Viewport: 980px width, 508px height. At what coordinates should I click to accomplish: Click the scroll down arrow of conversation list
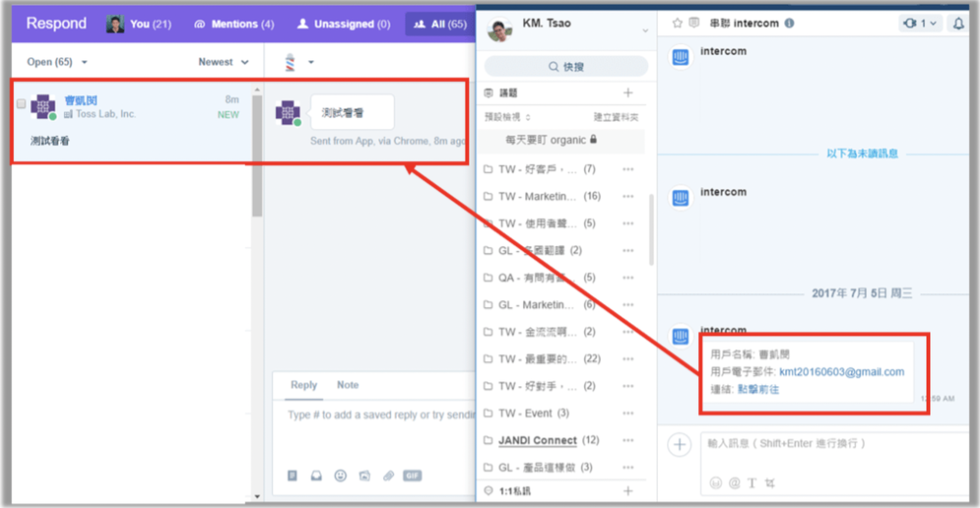[x=257, y=496]
